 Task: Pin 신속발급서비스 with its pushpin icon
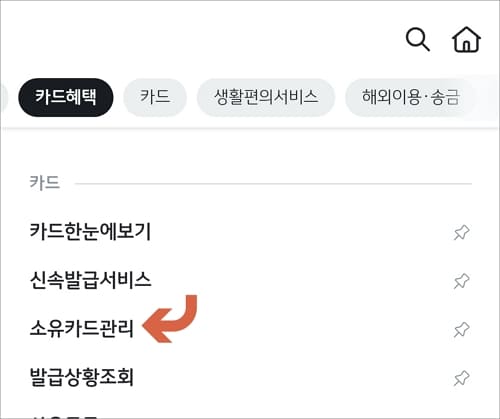(462, 281)
